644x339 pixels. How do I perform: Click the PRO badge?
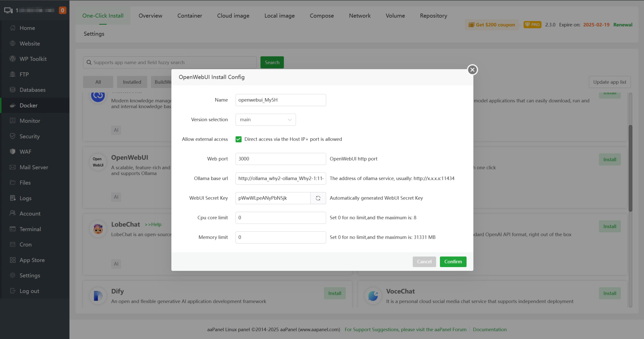point(532,24)
